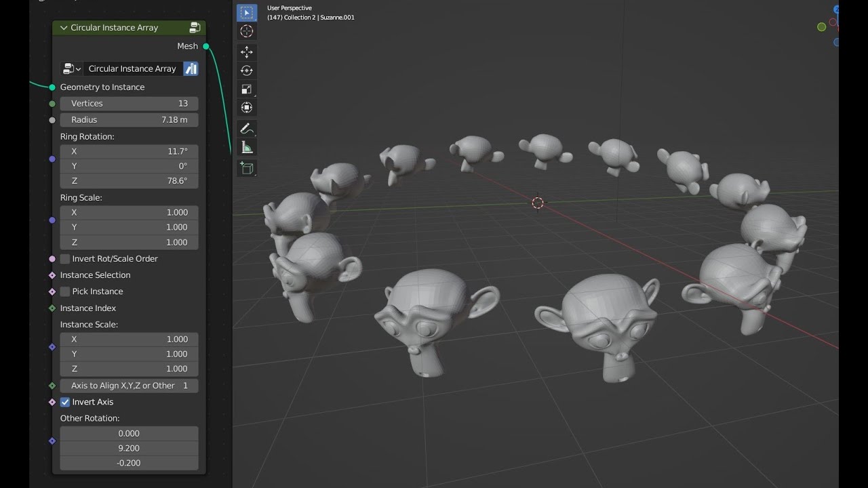Click Ring Rotation X field 11.7°
The width and height of the screenshot is (868, 488).
(130, 151)
